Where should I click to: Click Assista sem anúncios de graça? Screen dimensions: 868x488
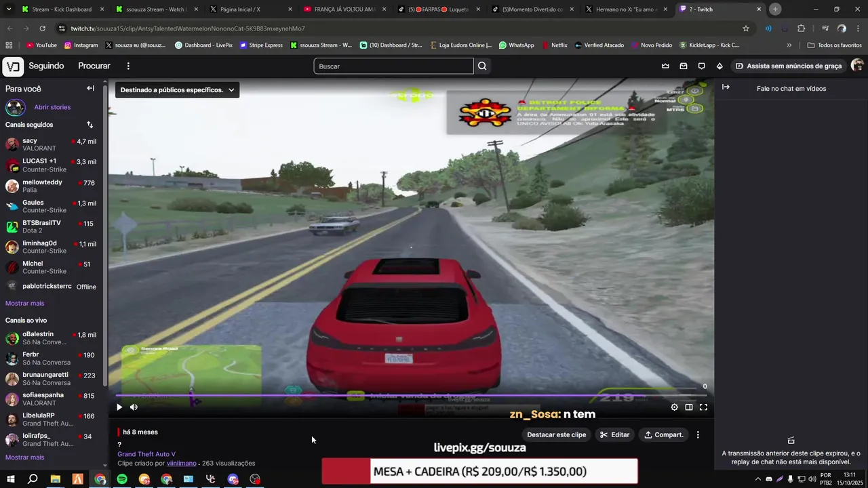(x=789, y=66)
